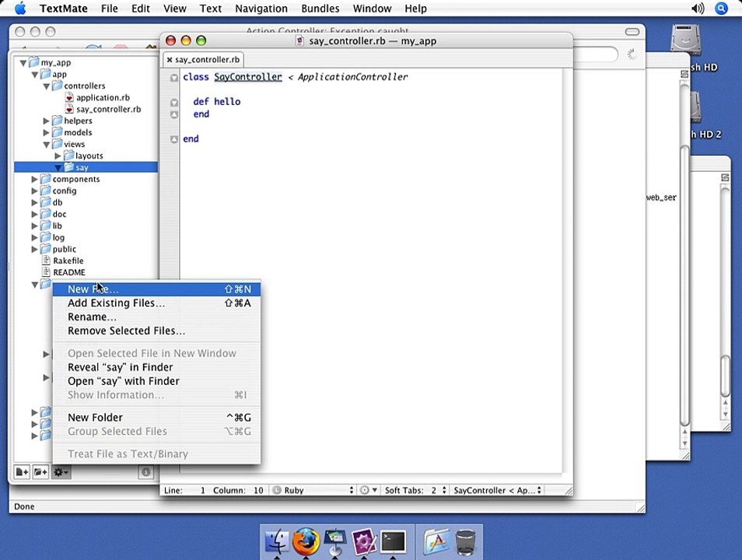Image resolution: width=742 pixels, height=560 pixels.
Task: Open the Text menu in menu bar
Action: [x=211, y=8]
